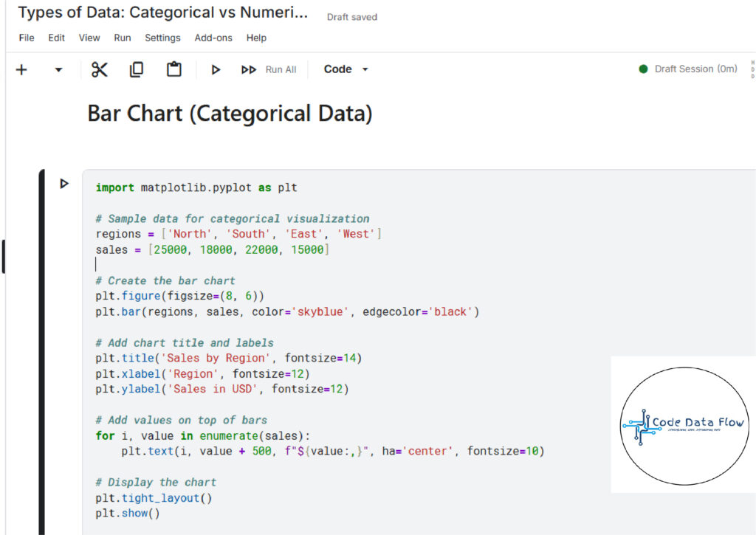This screenshot has width=756, height=535.
Task: Open the Add-ons menu
Action: 213,38
